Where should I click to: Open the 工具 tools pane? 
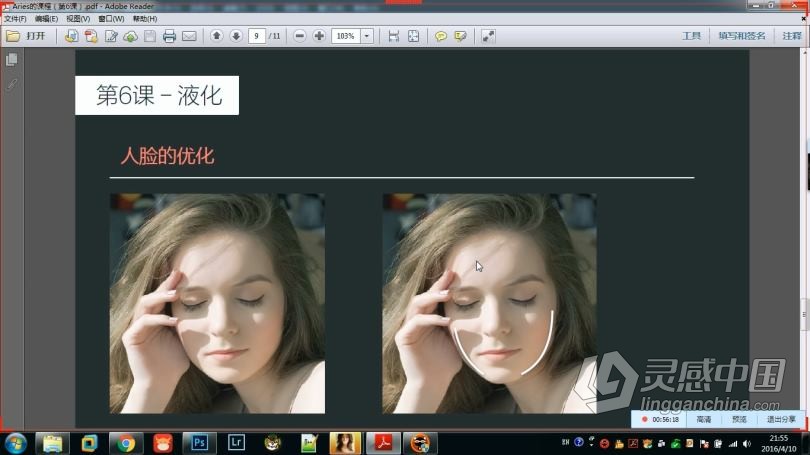click(x=691, y=36)
